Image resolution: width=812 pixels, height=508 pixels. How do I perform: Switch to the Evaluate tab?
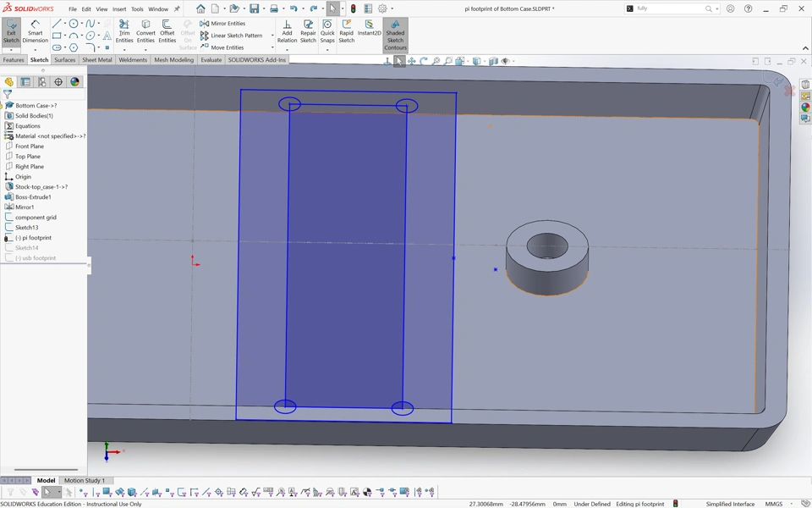211,60
